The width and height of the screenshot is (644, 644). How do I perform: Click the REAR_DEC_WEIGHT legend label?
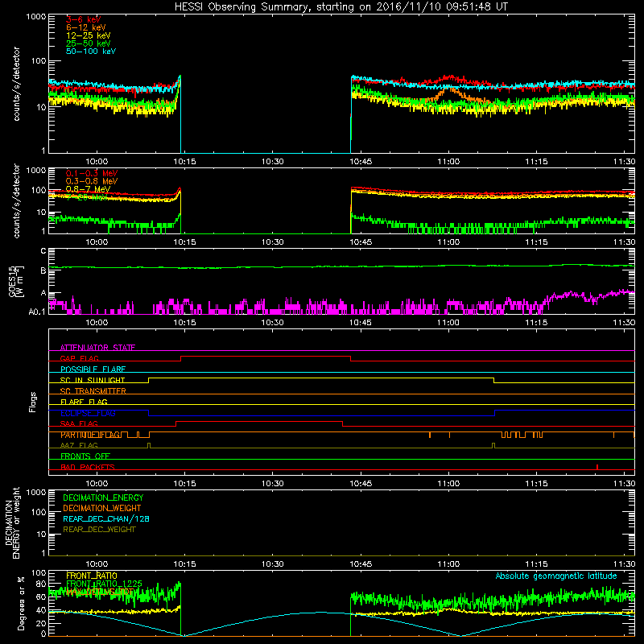point(99,530)
